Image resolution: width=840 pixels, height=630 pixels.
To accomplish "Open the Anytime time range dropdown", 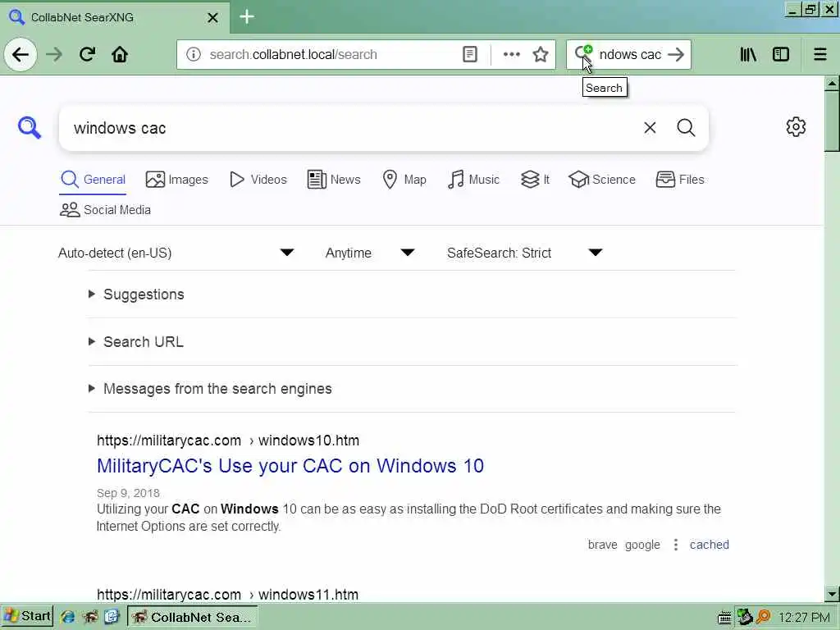I will tap(370, 253).
